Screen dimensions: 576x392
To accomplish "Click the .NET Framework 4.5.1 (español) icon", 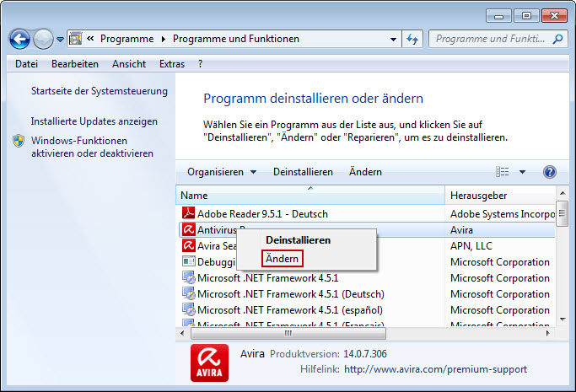I will 189,309.
